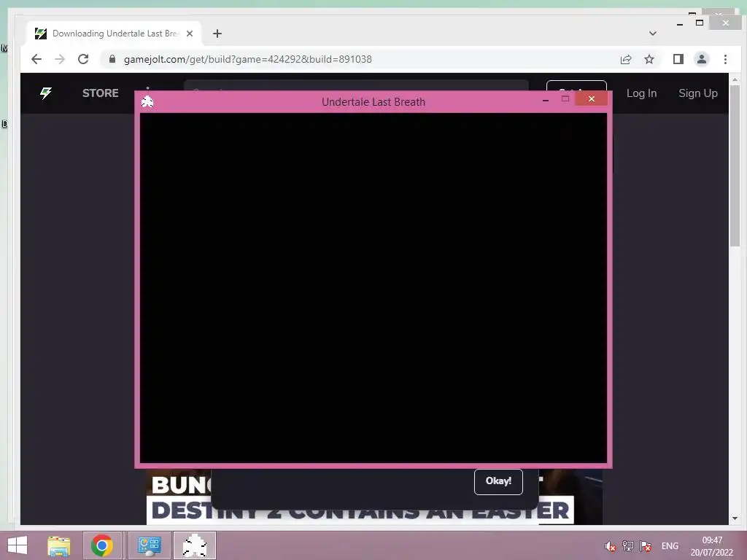Open Chrome's three-dot menu
Viewport: 747px width, 560px height.
725,59
